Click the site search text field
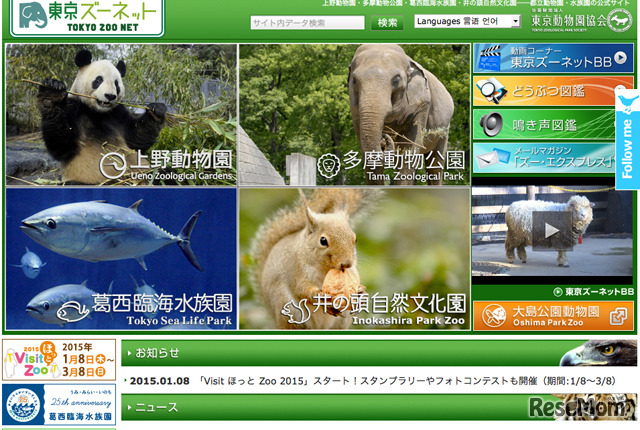The width and height of the screenshot is (640, 430). coord(307,22)
